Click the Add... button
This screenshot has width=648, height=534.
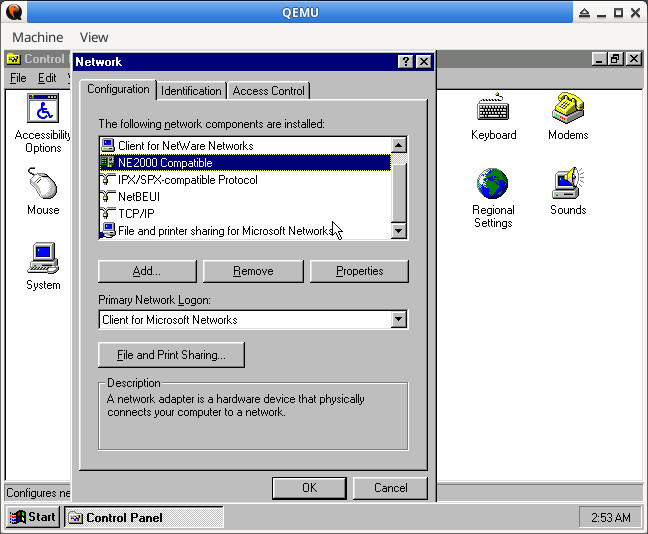[147, 271]
